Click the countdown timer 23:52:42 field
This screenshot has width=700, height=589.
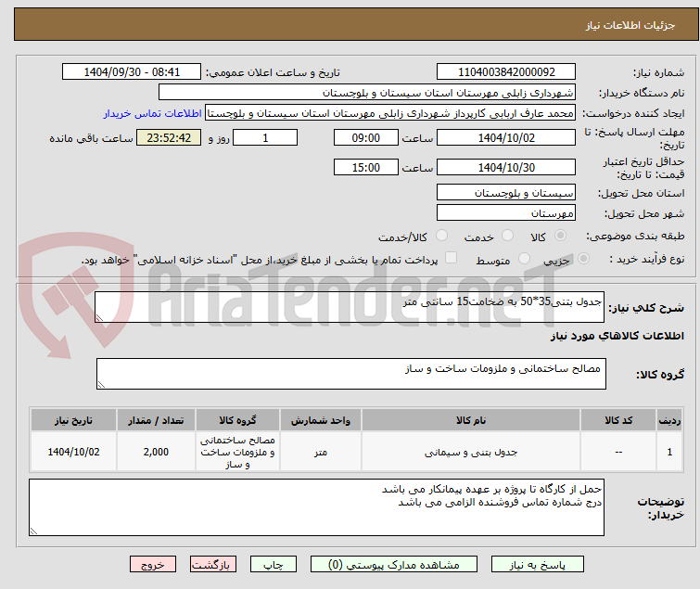[169, 137]
